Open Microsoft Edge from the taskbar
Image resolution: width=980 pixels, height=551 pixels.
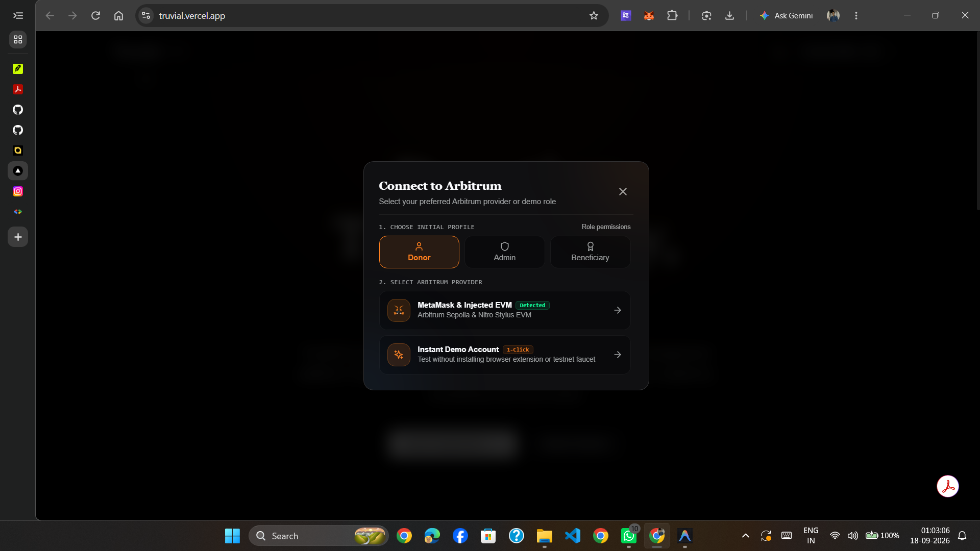point(432,536)
